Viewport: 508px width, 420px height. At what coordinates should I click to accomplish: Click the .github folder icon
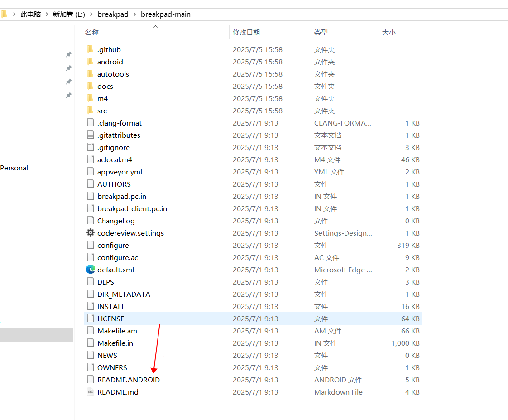(91, 49)
